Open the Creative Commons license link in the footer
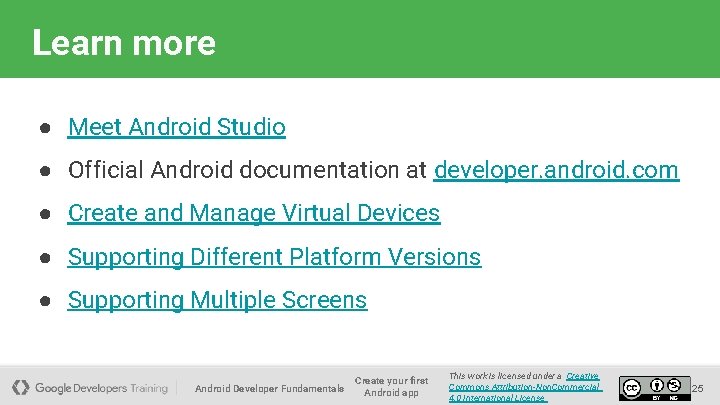720x405 pixels. [x=524, y=387]
